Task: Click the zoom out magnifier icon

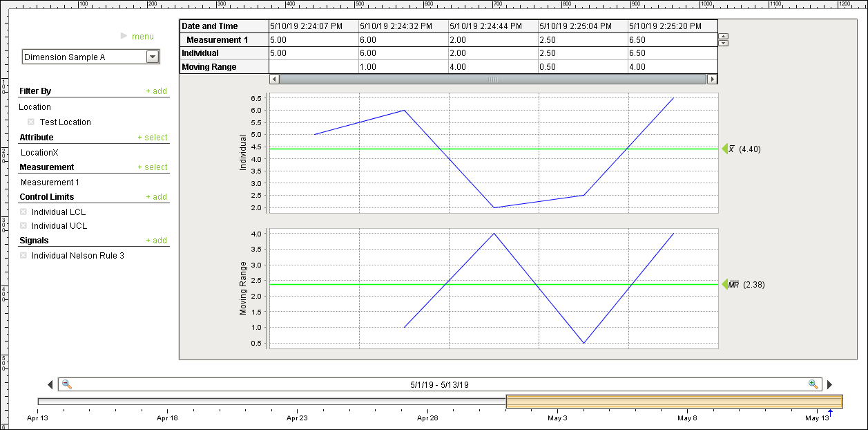Action: [66, 384]
